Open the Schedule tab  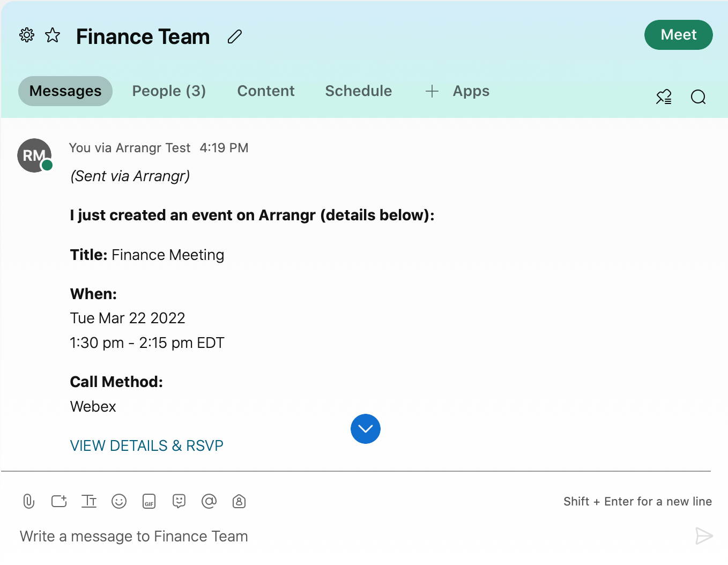pyautogui.click(x=358, y=91)
